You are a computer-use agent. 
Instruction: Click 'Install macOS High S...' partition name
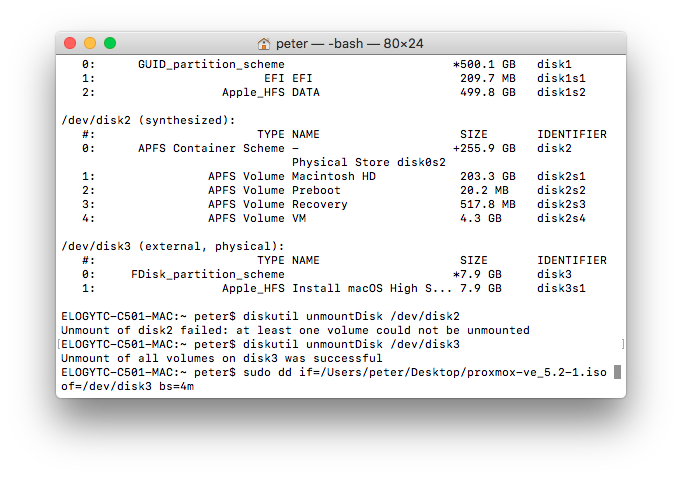[372, 288]
